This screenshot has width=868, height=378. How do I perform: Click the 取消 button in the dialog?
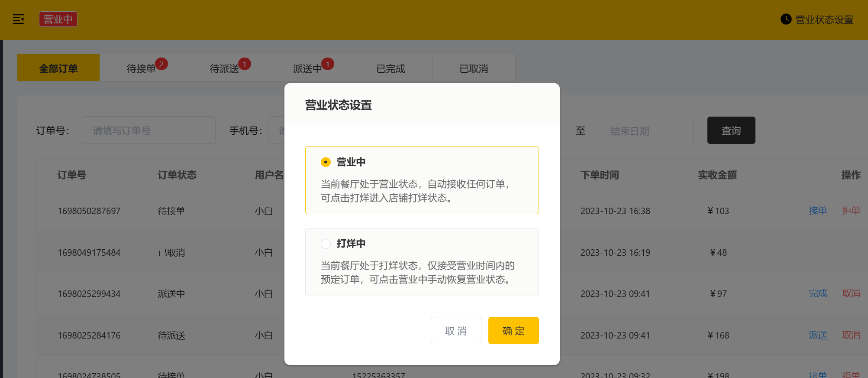click(456, 331)
